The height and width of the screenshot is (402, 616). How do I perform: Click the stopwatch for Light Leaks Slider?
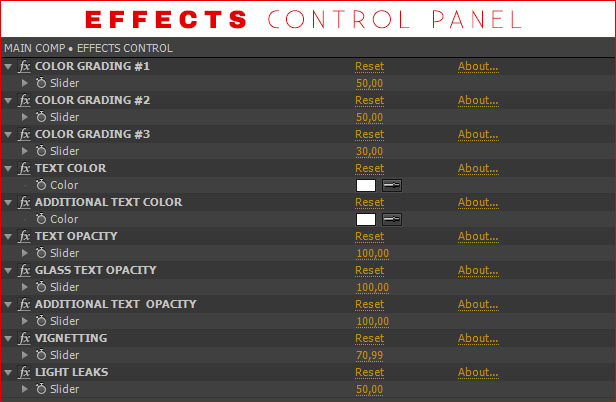41,389
